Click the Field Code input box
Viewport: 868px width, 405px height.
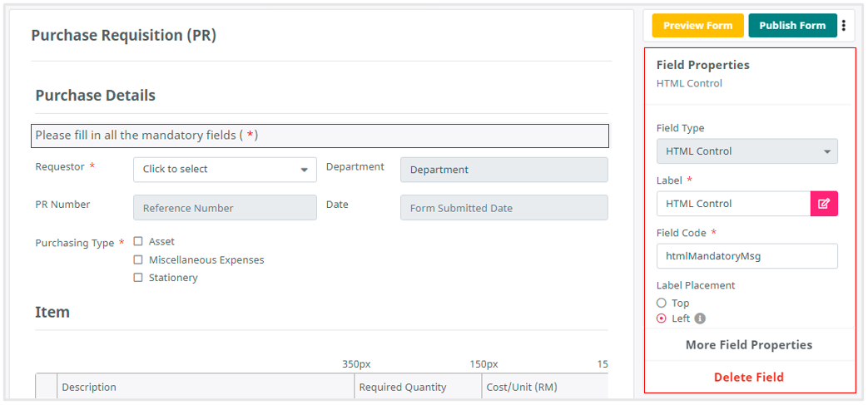click(746, 256)
